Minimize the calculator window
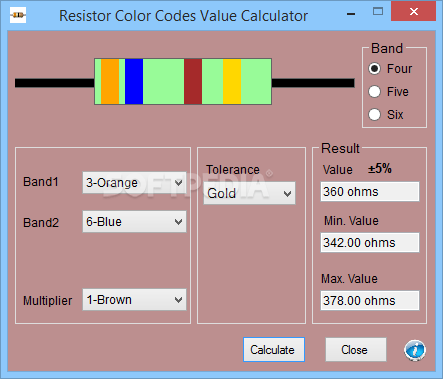This screenshot has width=443, height=379. [x=351, y=14]
